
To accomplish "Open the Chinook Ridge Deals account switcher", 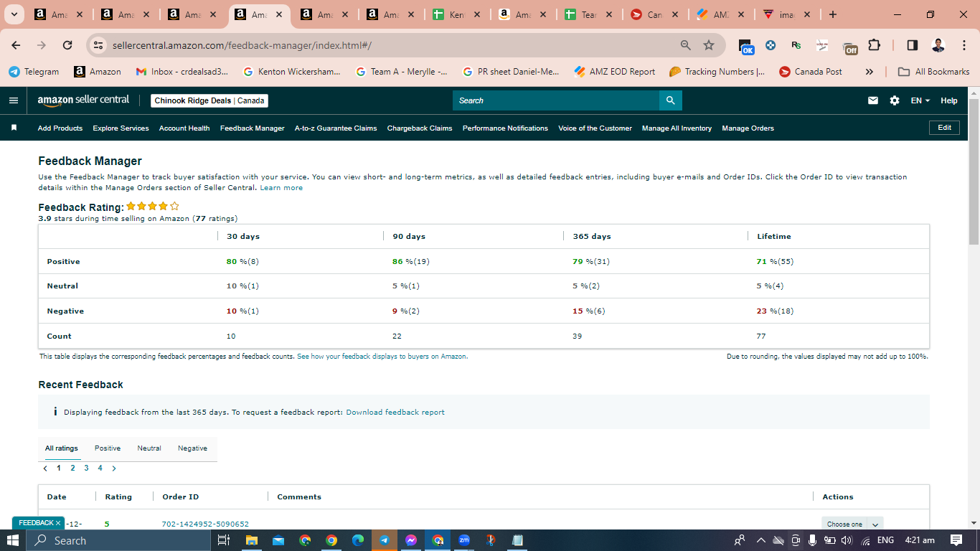I will (209, 100).
